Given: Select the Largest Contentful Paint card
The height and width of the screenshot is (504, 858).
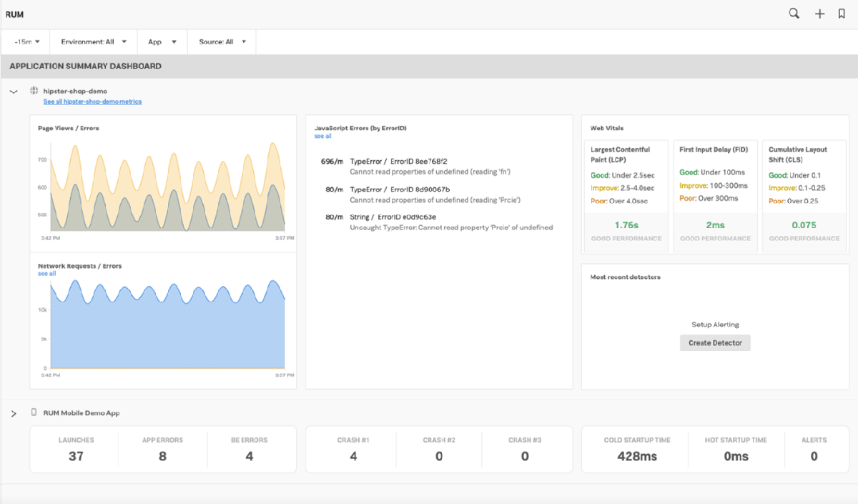Looking at the screenshot, I should (625, 196).
